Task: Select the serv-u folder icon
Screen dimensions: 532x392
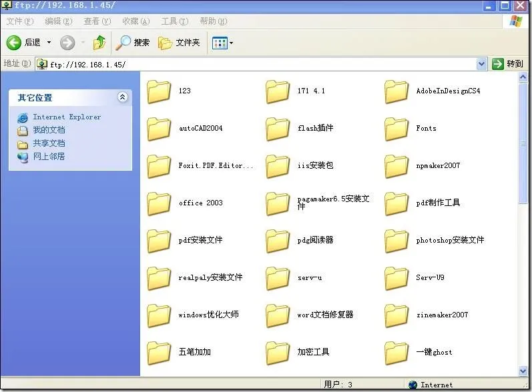Action: tap(278, 278)
